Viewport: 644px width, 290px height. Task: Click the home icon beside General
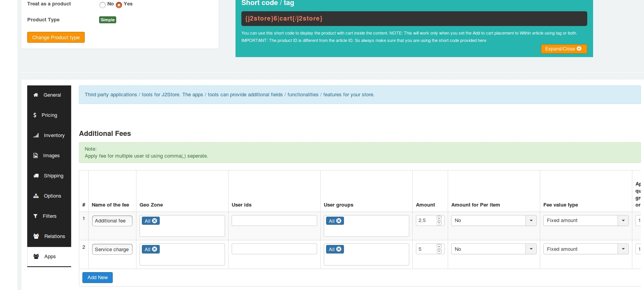[x=36, y=95]
